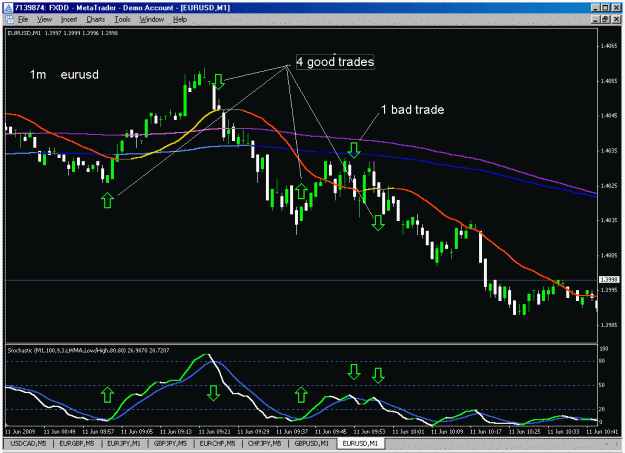Click the current price marker 1.3998
This screenshot has width=625, height=453.
coord(609,280)
